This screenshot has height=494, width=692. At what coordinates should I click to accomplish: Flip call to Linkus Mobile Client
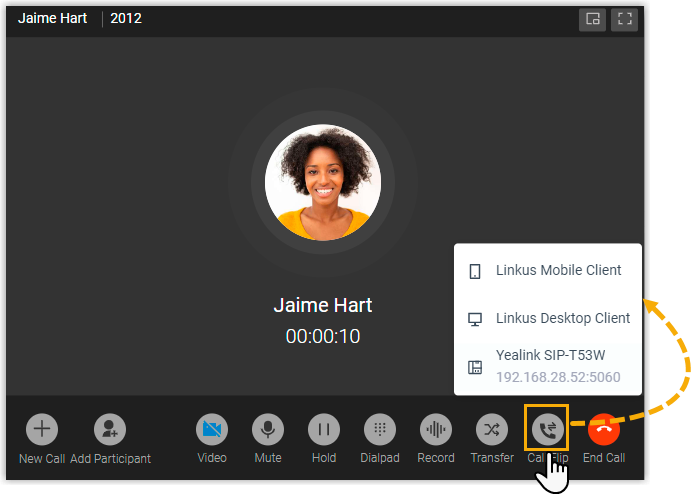click(x=548, y=270)
